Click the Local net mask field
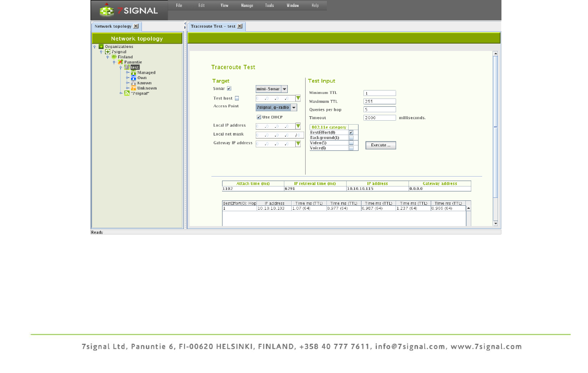 pos(279,135)
